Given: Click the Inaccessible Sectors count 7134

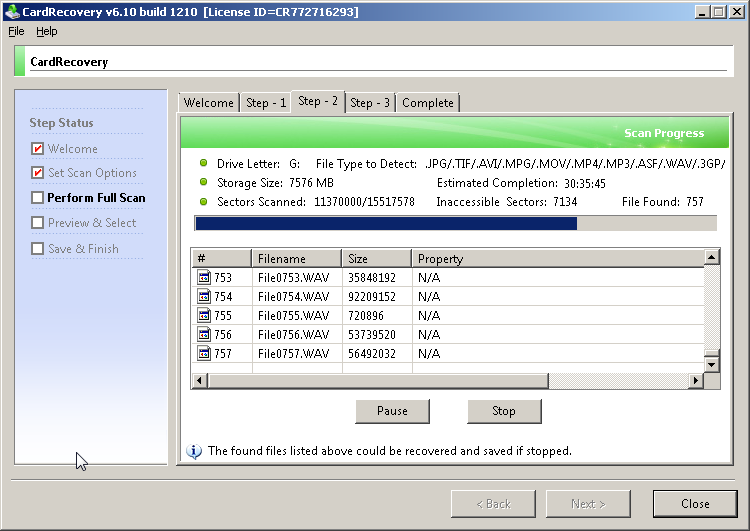Looking at the screenshot, I should (565, 202).
